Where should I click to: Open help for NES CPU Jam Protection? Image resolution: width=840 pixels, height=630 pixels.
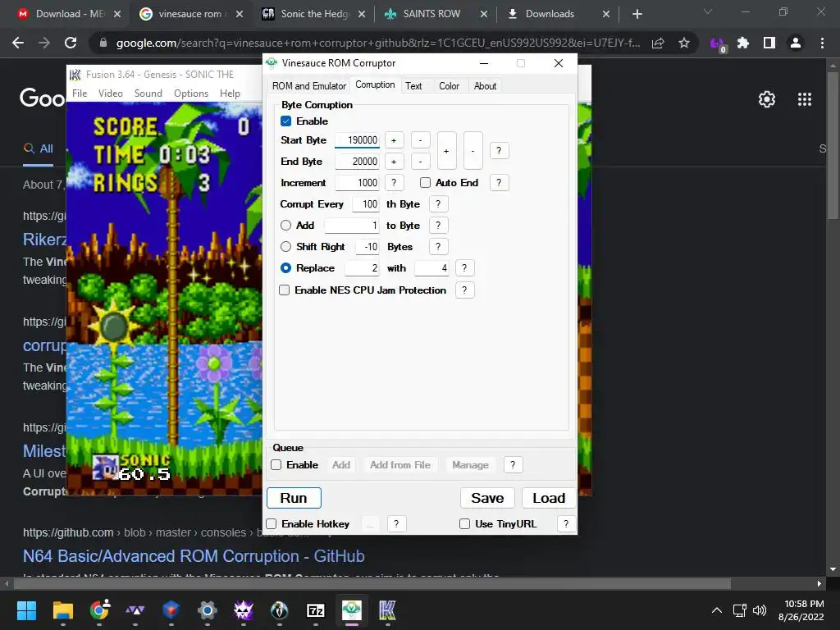click(464, 290)
